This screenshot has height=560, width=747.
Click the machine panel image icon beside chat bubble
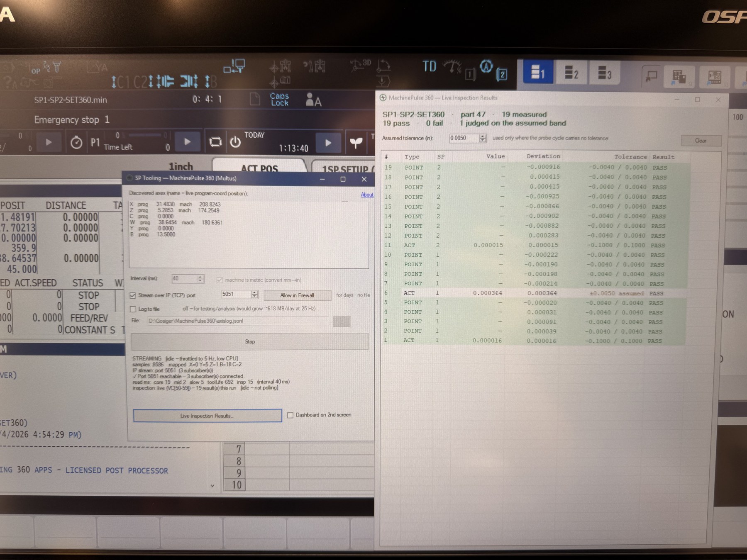click(679, 77)
